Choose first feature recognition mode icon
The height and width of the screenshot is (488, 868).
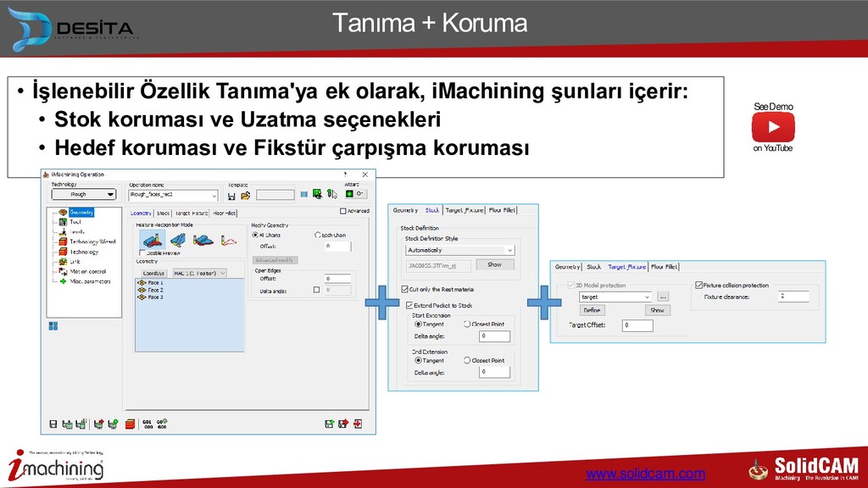153,240
